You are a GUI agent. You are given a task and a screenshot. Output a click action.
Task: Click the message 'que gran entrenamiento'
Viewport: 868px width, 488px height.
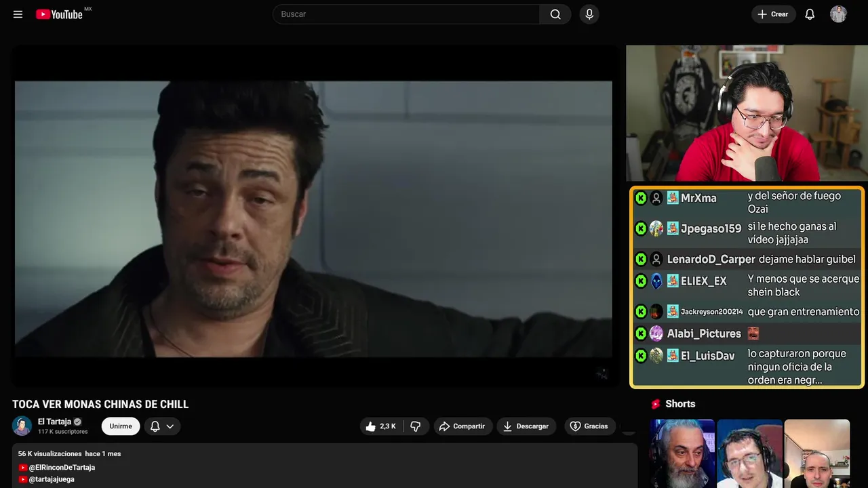coord(804,312)
